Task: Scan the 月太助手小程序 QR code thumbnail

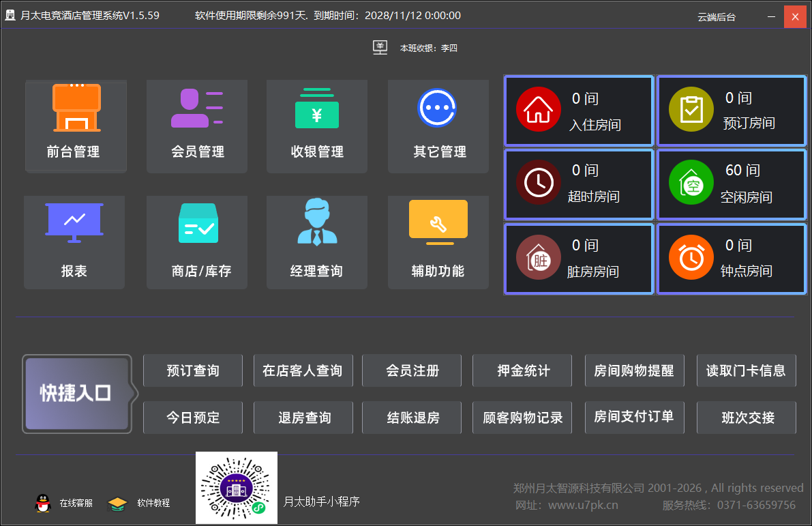Action: pyautogui.click(x=237, y=487)
